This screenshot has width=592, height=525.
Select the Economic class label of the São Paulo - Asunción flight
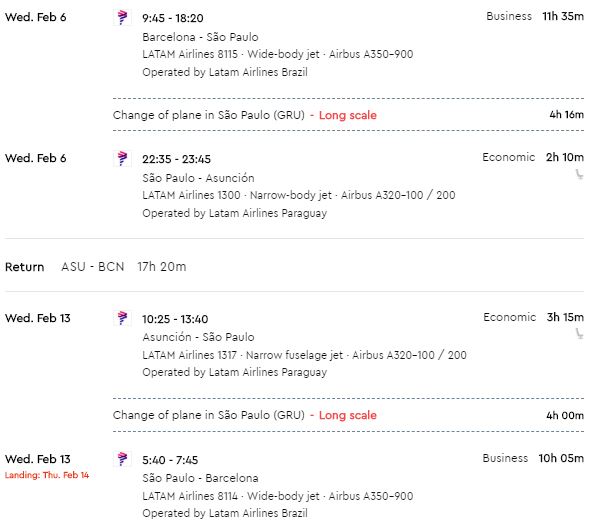coord(508,157)
